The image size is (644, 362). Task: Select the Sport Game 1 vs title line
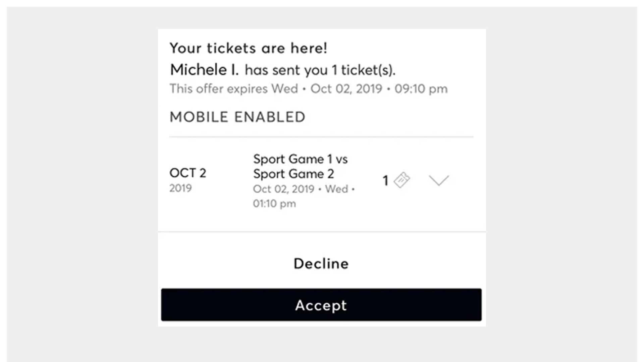(300, 159)
